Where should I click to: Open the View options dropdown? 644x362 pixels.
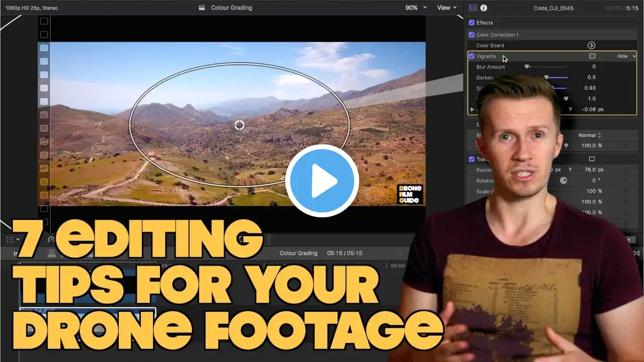pyautogui.click(x=447, y=8)
